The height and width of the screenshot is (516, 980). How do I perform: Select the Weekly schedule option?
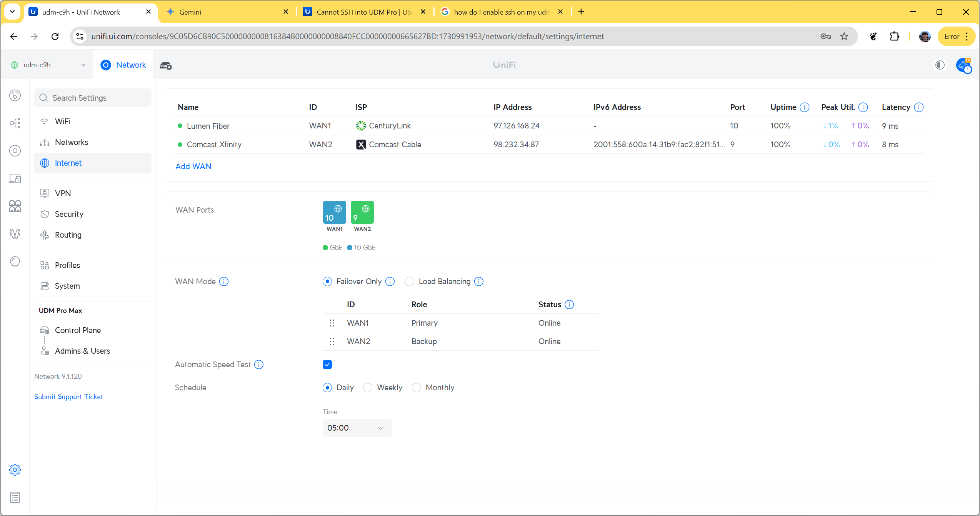coord(368,388)
